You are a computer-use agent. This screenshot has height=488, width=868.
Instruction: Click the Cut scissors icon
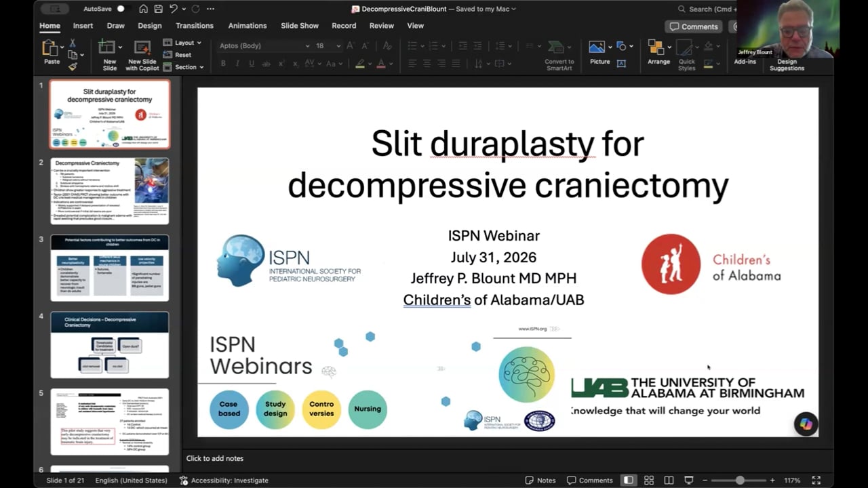pos(72,43)
